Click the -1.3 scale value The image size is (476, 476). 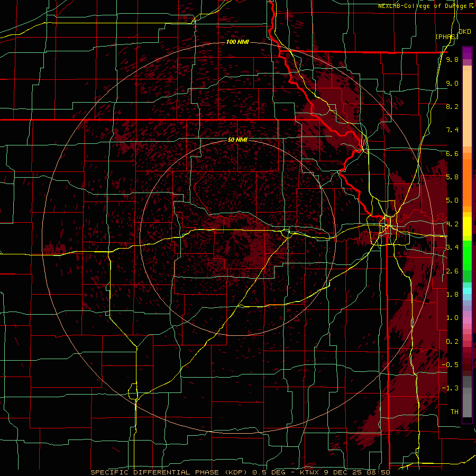450,388
